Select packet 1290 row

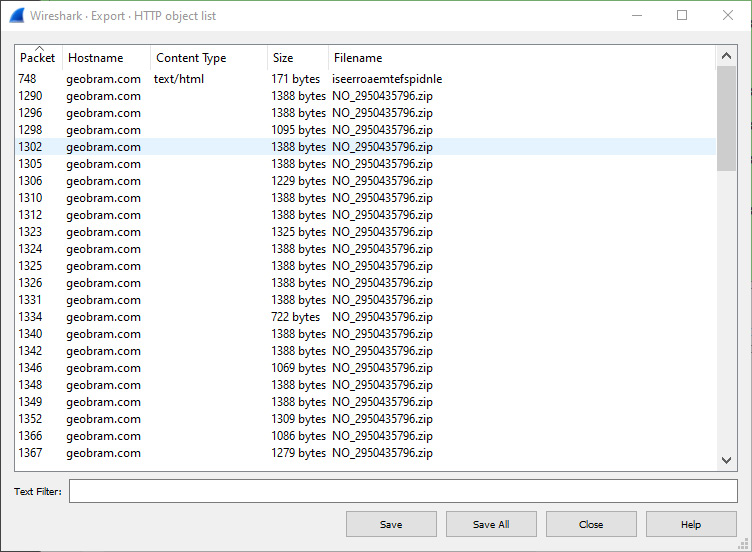pyautogui.click(x=365, y=96)
